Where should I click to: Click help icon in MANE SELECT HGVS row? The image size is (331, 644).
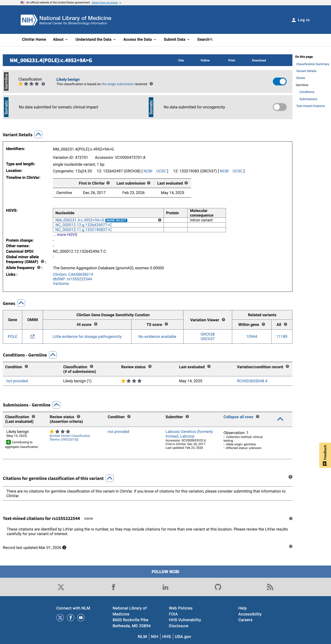pyautogui.click(x=160, y=220)
